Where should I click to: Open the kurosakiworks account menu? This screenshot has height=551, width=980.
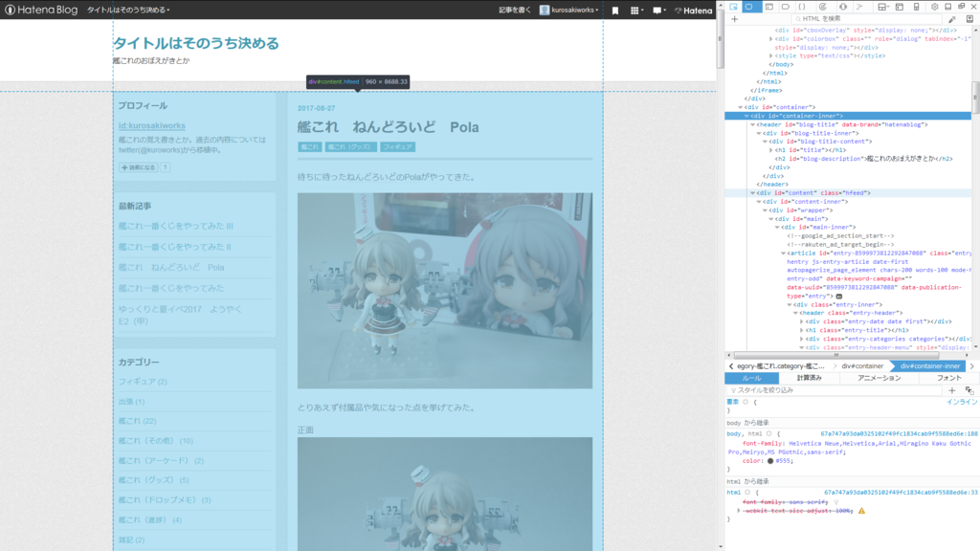569,10
